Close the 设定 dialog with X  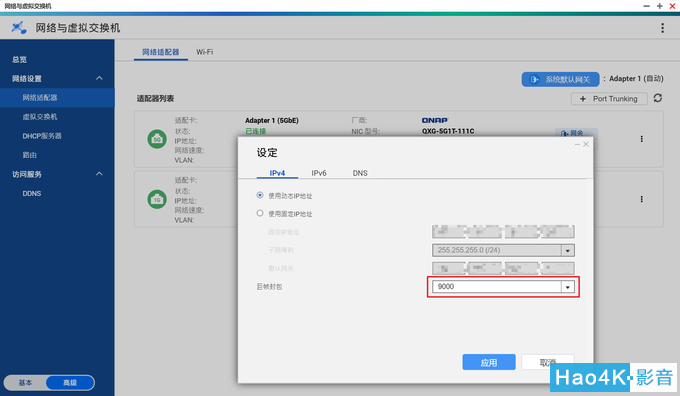pyautogui.click(x=586, y=144)
